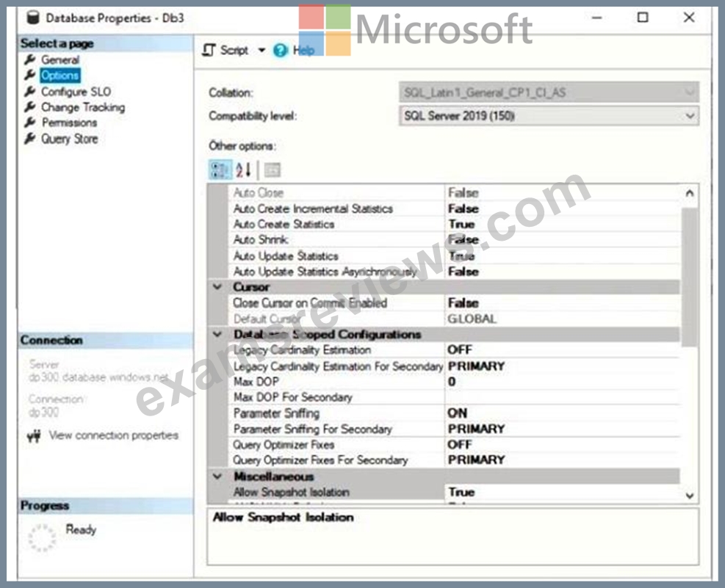
Task: Click the Property Pages icon
Action: point(273,170)
